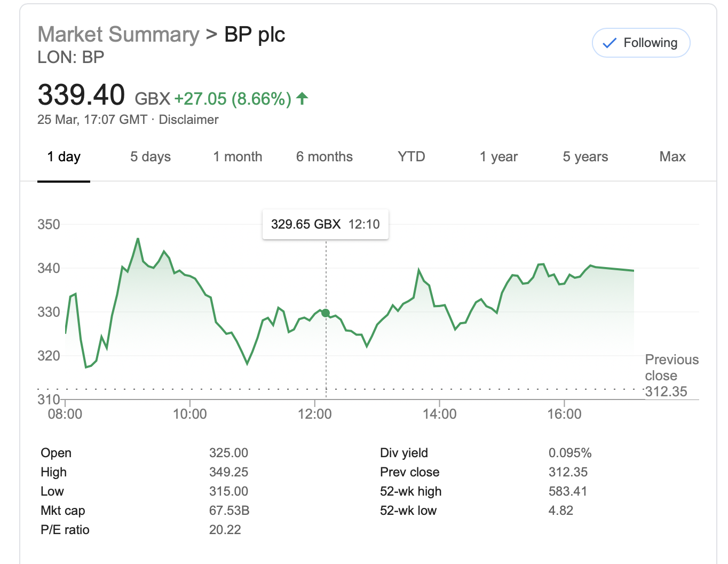Click the green chart marker dot at 12:10
The image size is (728, 564).
tap(326, 313)
